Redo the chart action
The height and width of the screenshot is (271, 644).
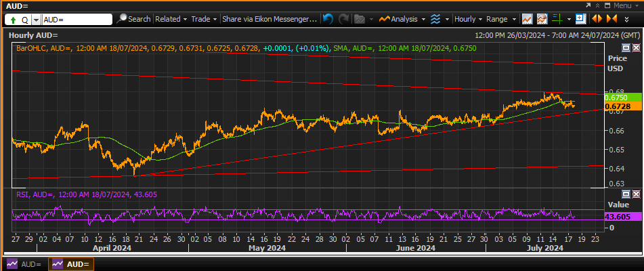click(x=343, y=19)
